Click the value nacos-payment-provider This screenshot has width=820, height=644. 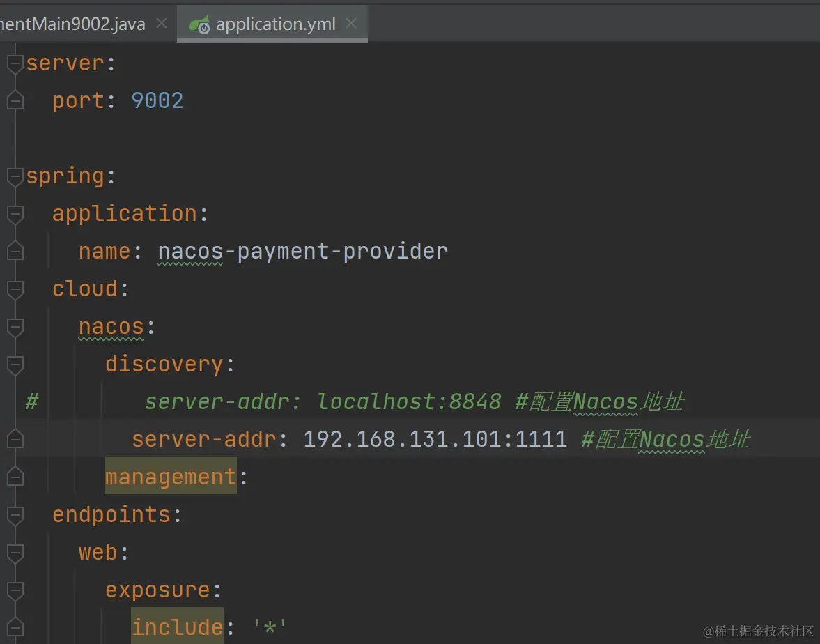pos(303,252)
